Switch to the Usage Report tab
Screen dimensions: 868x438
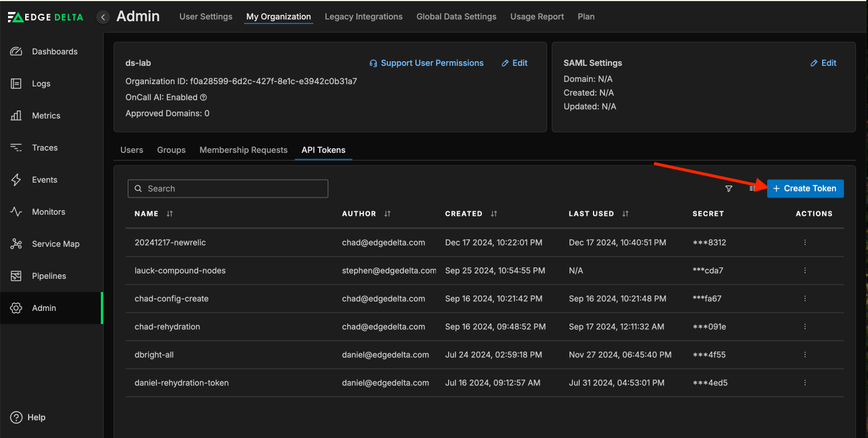click(x=537, y=17)
